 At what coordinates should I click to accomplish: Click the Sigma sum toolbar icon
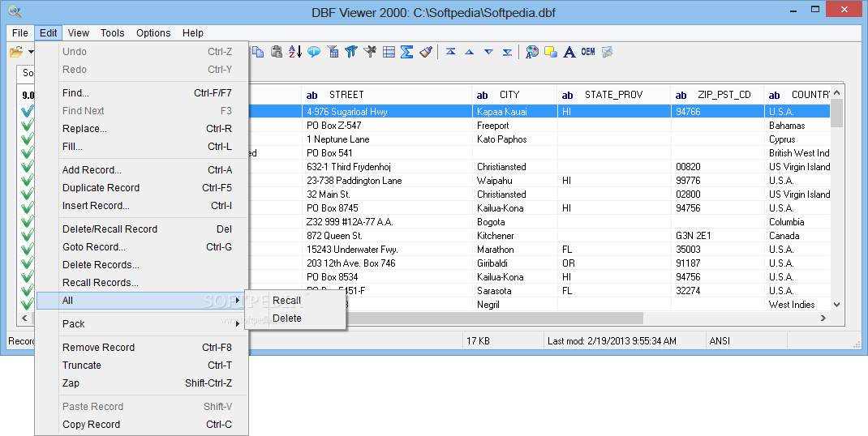(407, 51)
